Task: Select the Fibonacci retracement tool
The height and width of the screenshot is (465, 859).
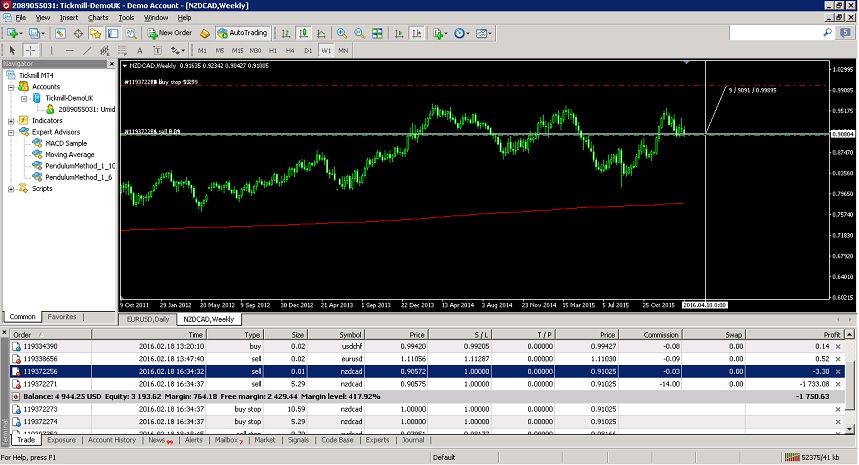Action: (122, 50)
